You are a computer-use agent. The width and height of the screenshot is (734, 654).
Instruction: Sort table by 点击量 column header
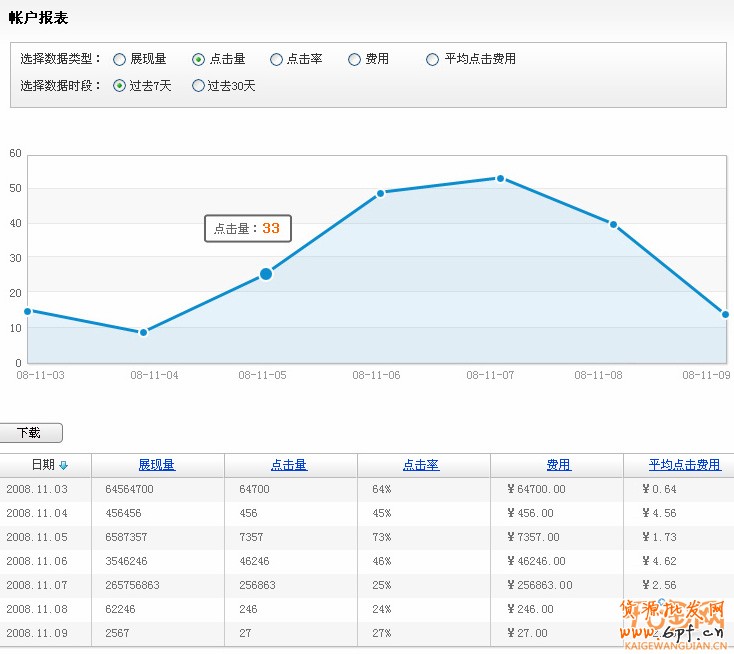289,465
